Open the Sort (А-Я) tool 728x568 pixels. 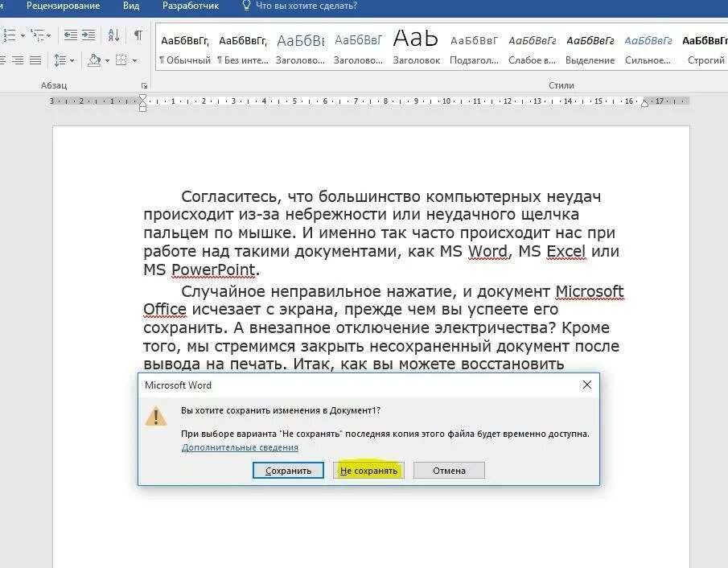113,35
